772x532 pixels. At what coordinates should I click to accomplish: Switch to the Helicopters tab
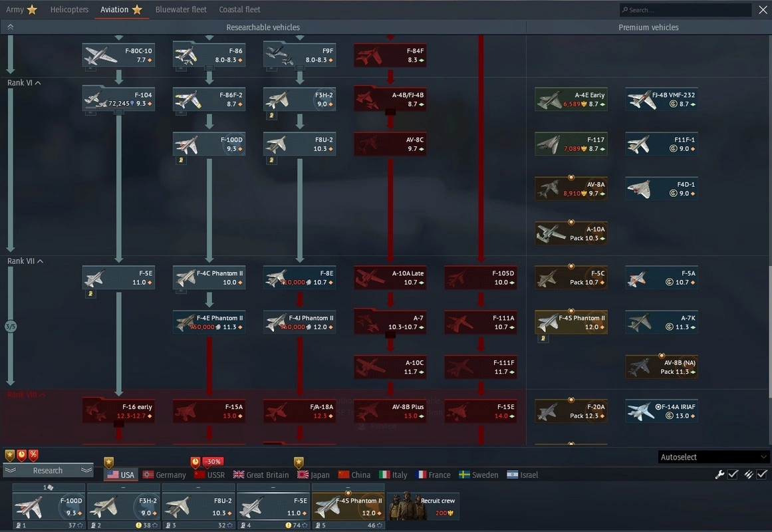tap(69, 10)
